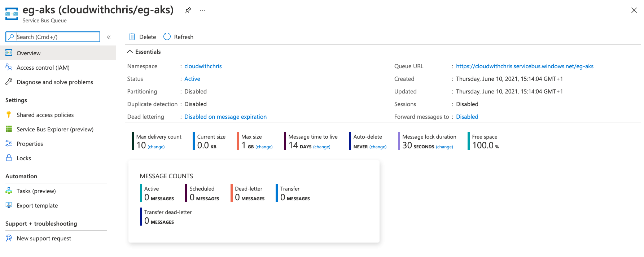
Task: Refresh the queue overview
Action: coord(179,37)
